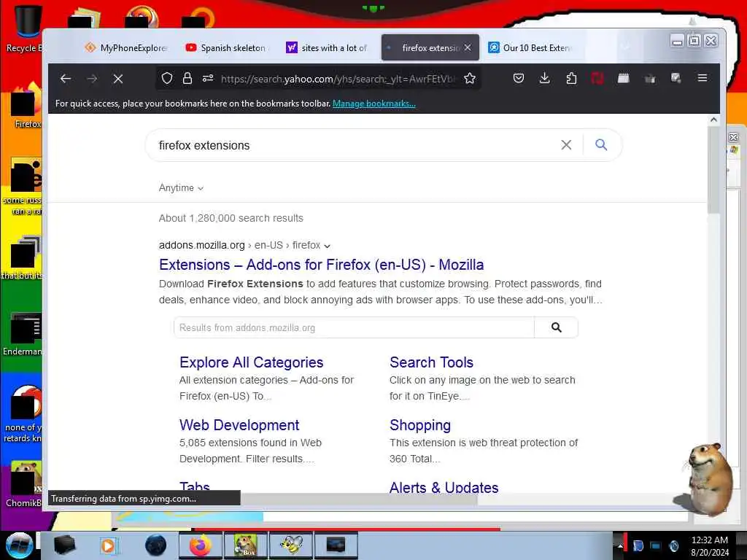Submit Yahoo search with magnifier icon

(x=601, y=144)
